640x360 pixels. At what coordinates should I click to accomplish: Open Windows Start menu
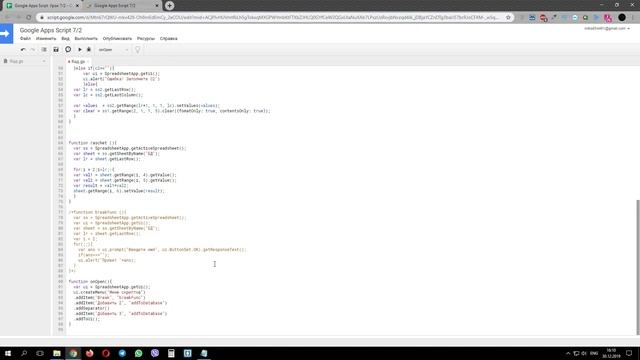[x=8, y=353]
